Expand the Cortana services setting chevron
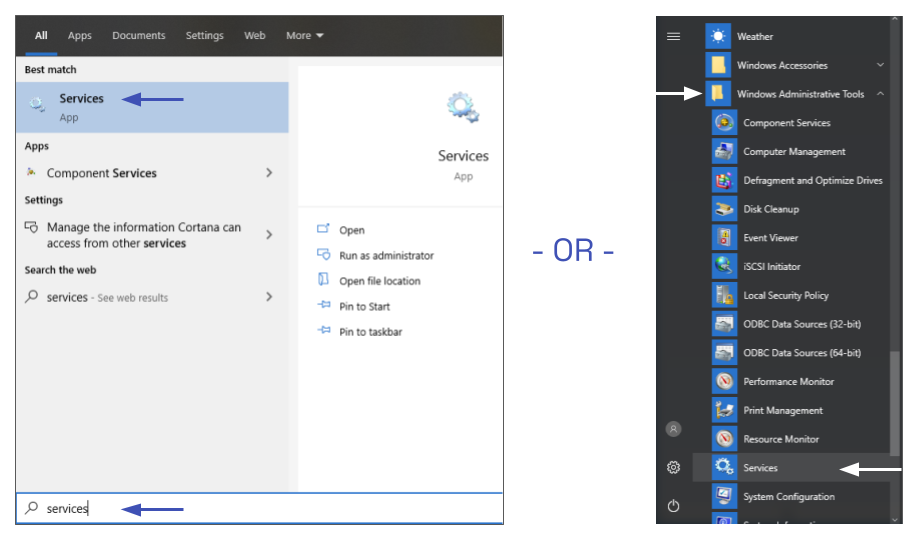919x540 pixels. pyautogui.click(x=269, y=235)
